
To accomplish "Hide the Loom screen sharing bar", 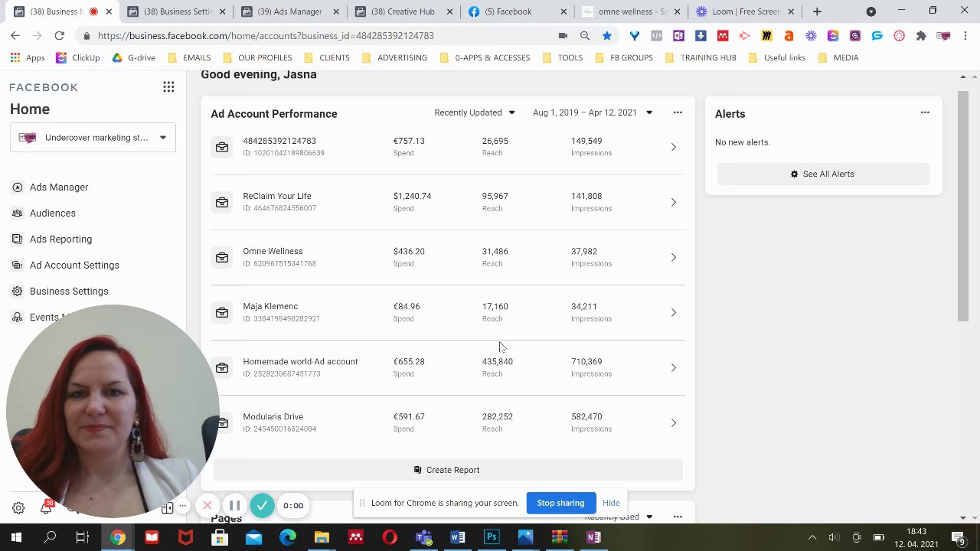I will pyautogui.click(x=611, y=503).
